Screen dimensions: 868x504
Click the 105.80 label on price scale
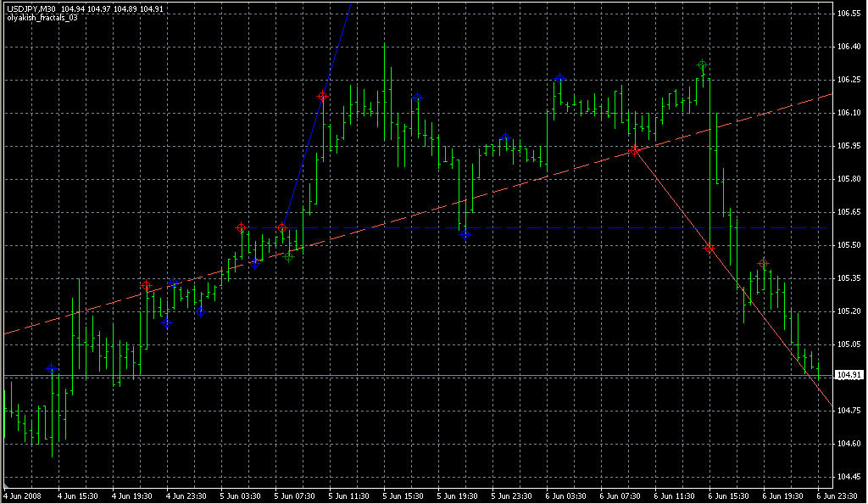tap(849, 180)
